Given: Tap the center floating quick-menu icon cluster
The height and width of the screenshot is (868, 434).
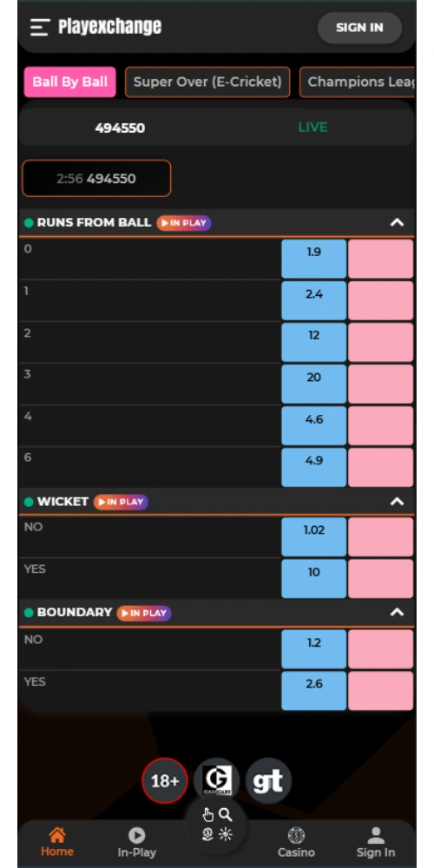Looking at the screenshot, I should [x=216, y=825].
